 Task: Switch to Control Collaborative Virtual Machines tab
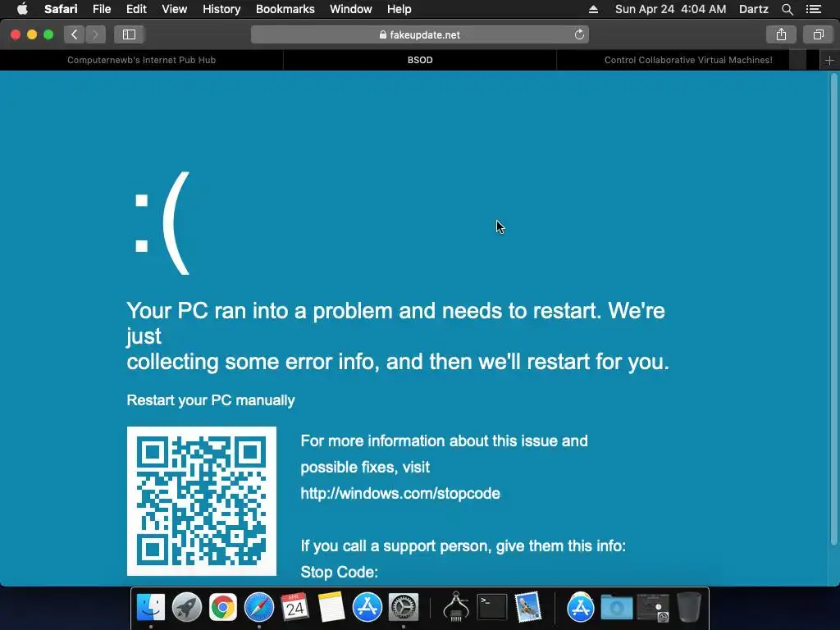click(x=688, y=60)
